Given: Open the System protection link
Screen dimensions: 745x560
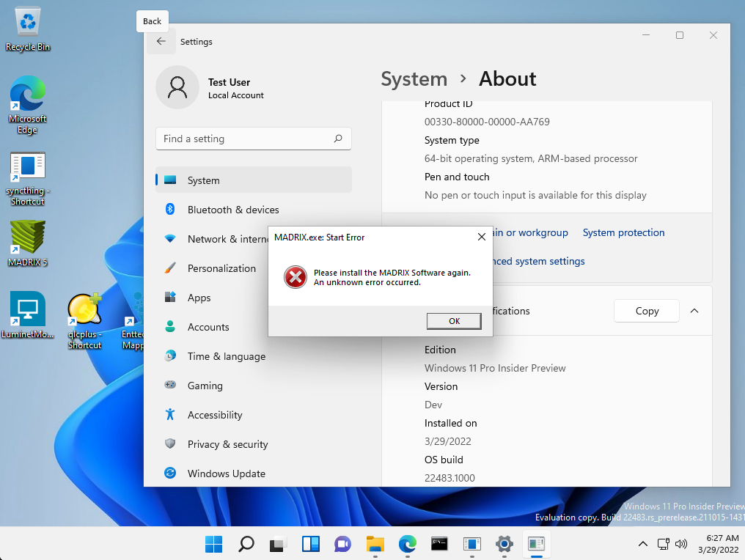Looking at the screenshot, I should coord(623,233).
